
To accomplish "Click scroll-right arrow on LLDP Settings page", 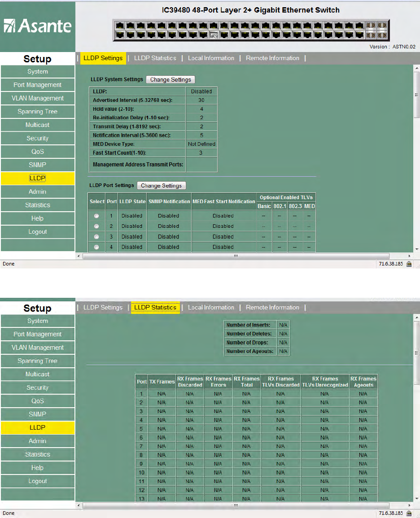I will [x=409, y=256].
